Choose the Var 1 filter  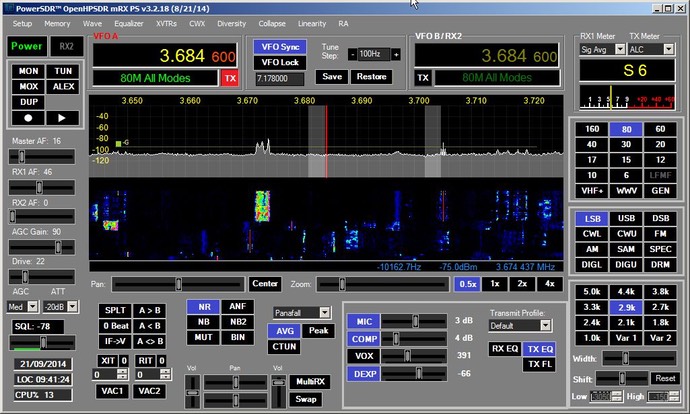626,338
